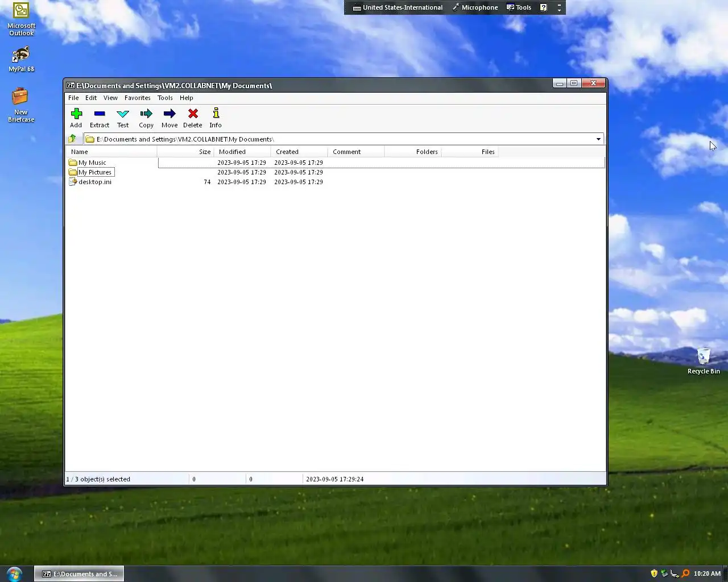
Task: Sort by the Comment column
Action: click(x=356, y=152)
